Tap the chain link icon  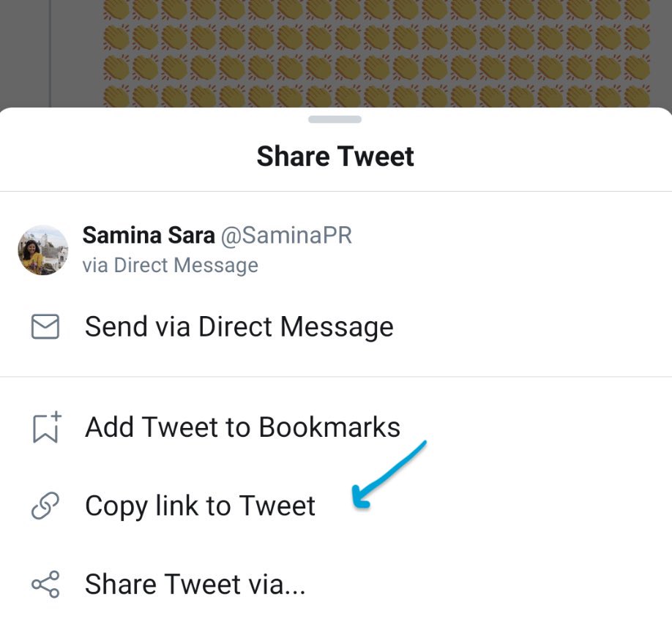[x=45, y=506]
